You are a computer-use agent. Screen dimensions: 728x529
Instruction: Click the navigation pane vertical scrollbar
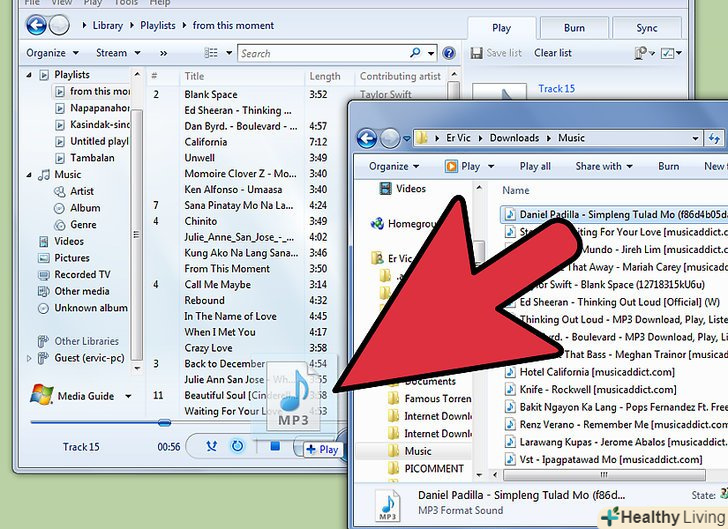coord(136,234)
